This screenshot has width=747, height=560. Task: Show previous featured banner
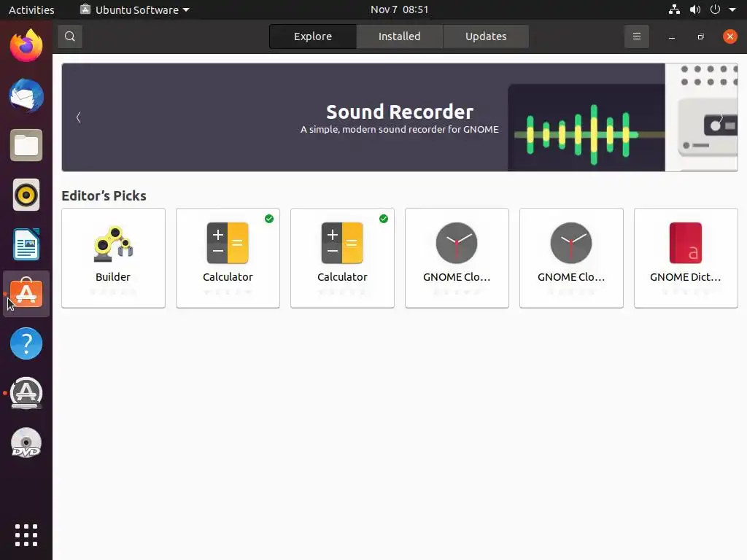79,117
